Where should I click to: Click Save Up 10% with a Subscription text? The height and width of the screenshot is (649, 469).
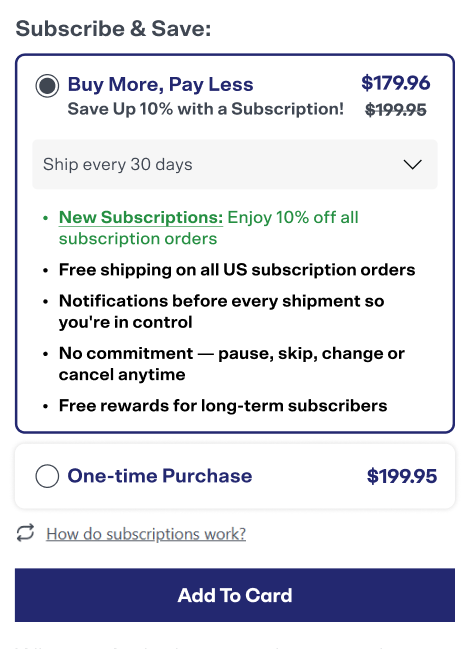click(x=206, y=109)
